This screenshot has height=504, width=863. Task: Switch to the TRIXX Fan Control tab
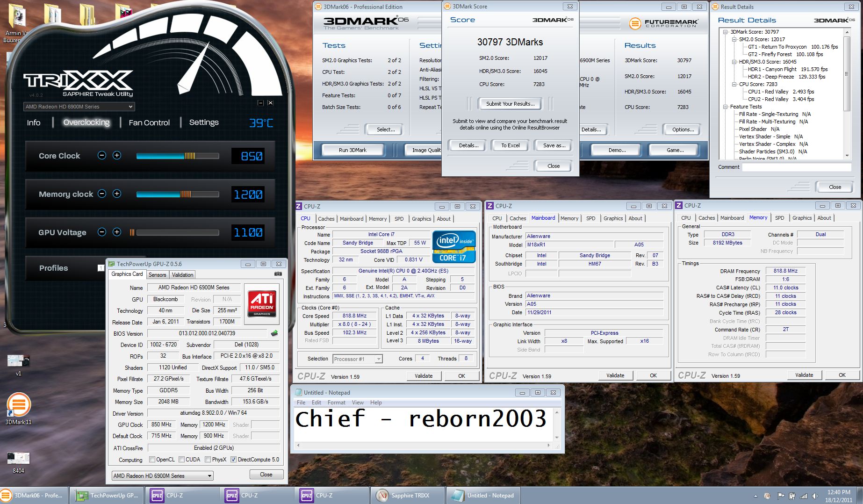[149, 122]
